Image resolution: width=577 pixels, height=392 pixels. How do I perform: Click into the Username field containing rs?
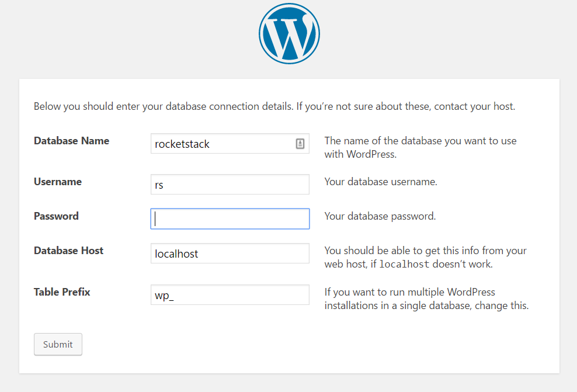pyautogui.click(x=230, y=185)
